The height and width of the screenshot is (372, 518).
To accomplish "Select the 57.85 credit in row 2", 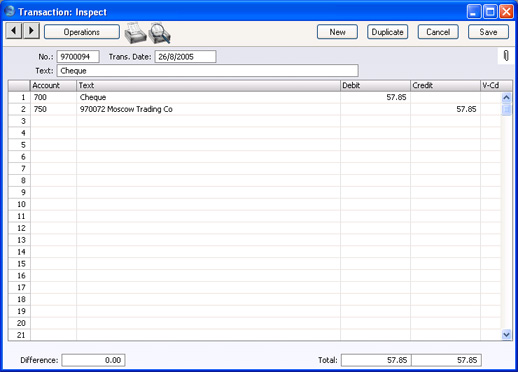I will pos(445,109).
